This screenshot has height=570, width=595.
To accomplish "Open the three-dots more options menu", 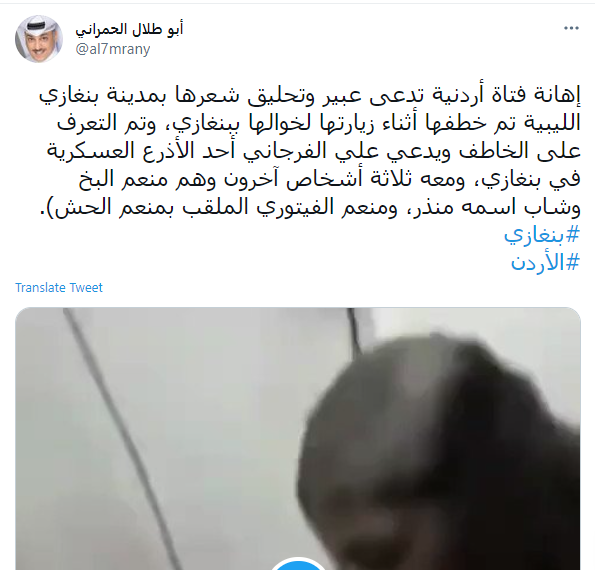I will [571, 28].
